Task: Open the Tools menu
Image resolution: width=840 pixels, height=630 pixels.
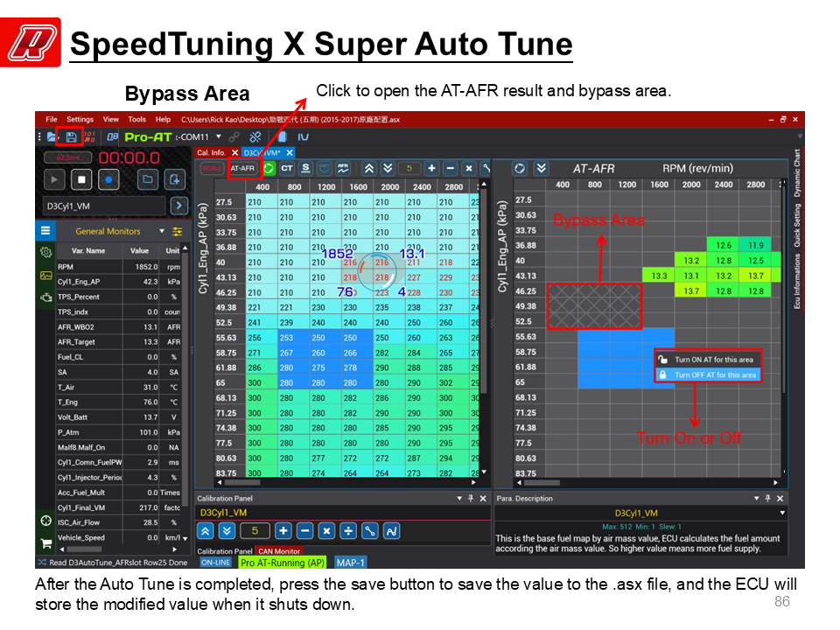Action: [136, 120]
